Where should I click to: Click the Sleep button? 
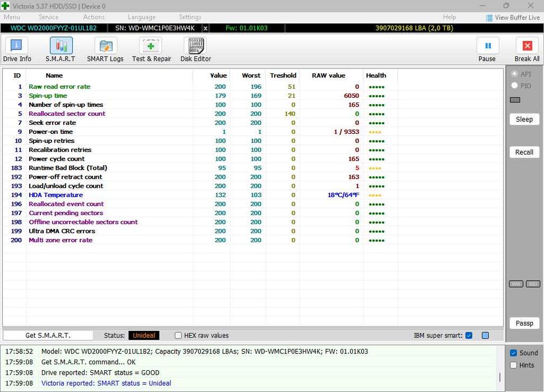(x=524, y=119)
